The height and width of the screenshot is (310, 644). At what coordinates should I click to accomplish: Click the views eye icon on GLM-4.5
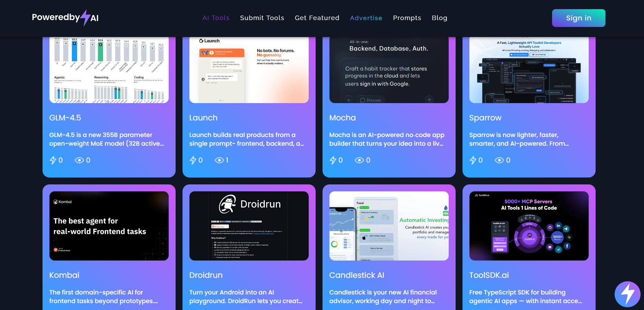click(x=80, y=160)
